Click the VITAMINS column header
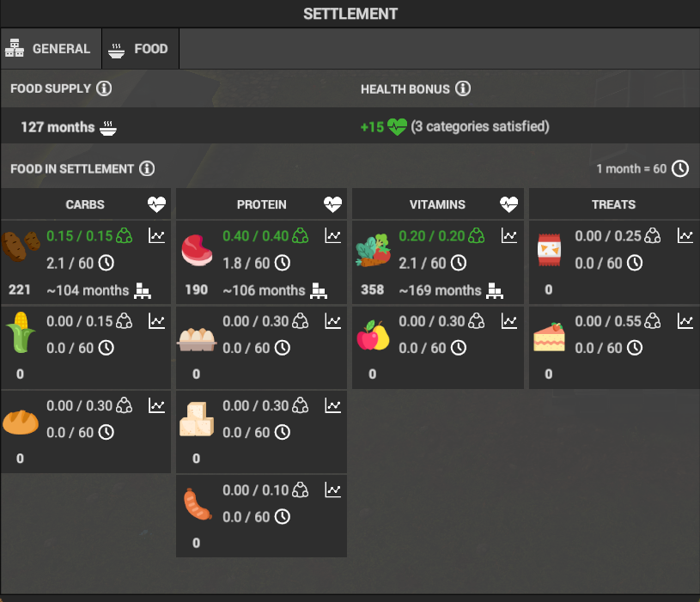 point(437,204)
